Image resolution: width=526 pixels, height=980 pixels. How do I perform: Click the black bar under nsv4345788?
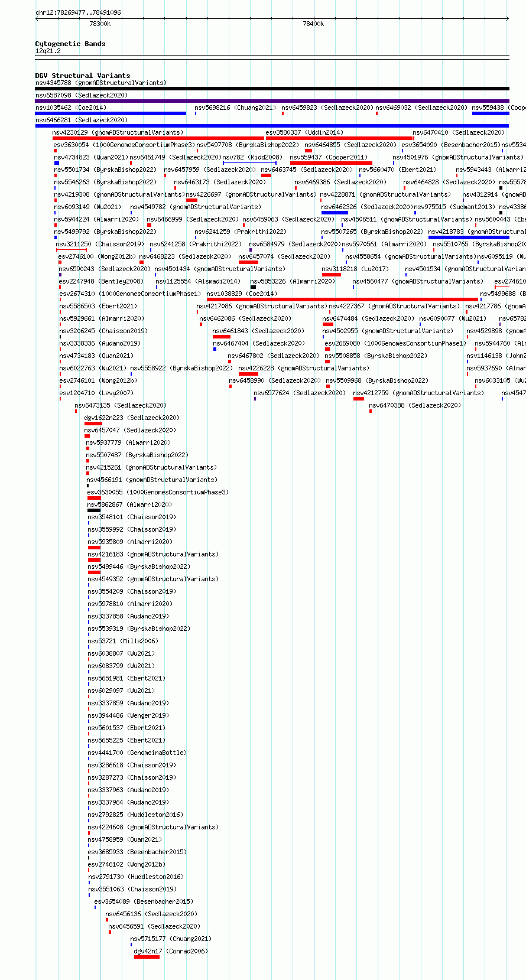point(272,89)
